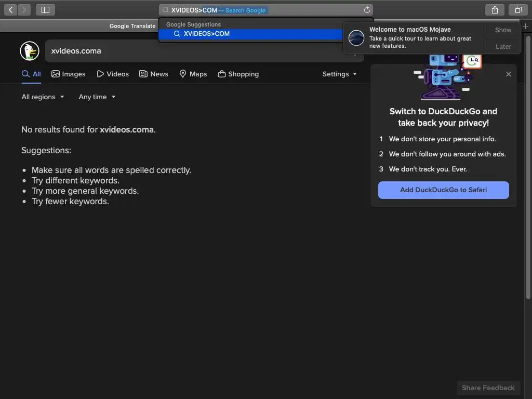Click Add DuckDuckGo to Safari button
The image size is (532, 399).
(444, 190)
